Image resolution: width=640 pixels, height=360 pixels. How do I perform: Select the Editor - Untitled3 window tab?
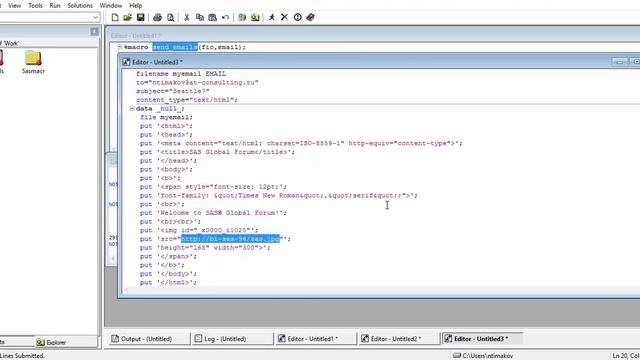482,338
